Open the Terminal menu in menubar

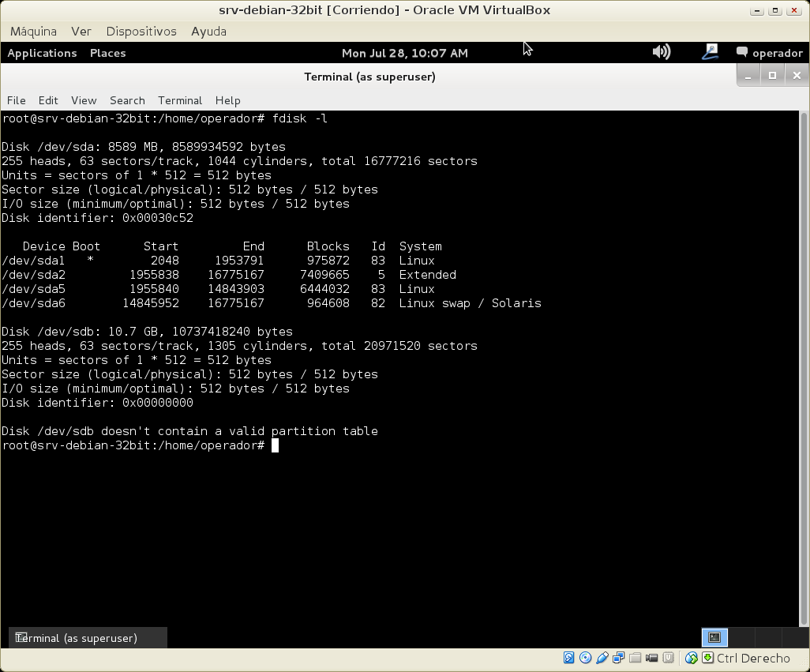[180, 100]
